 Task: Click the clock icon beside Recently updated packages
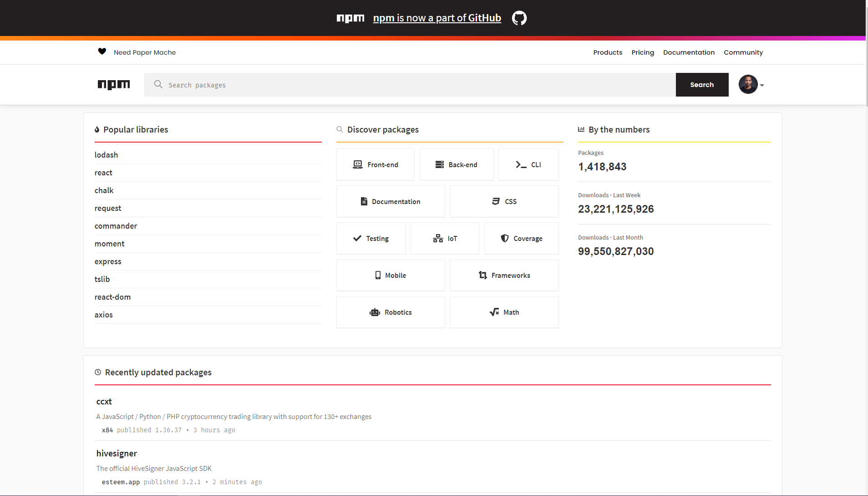(98, 372)
